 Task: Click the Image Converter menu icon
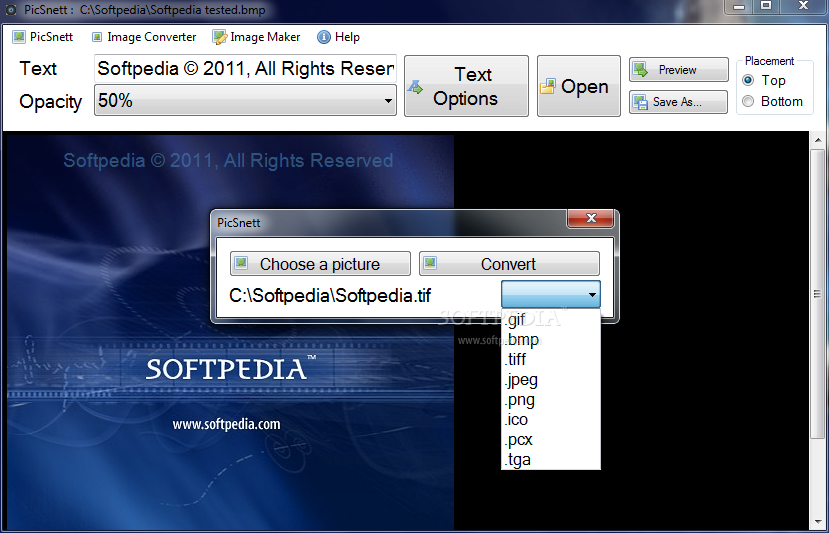click(97, 37)
